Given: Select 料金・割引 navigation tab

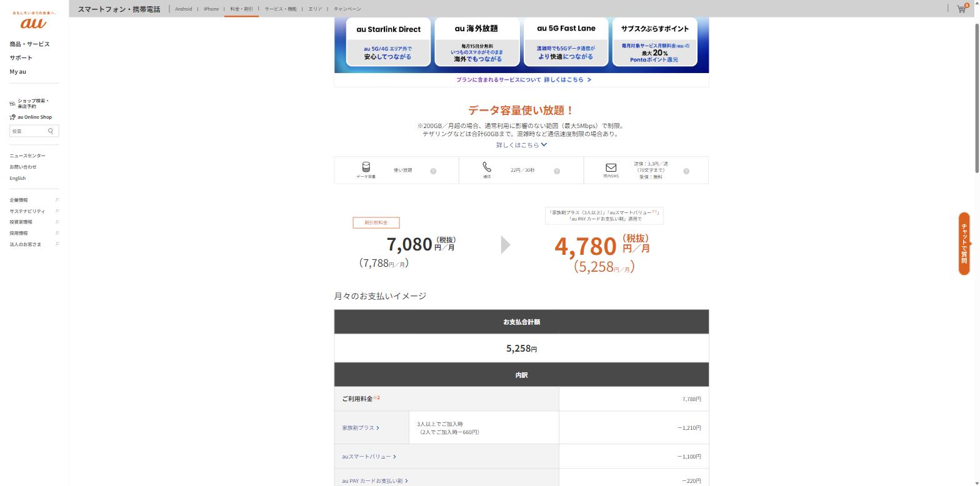Looking at the screenshot, I should click(241, 9).
